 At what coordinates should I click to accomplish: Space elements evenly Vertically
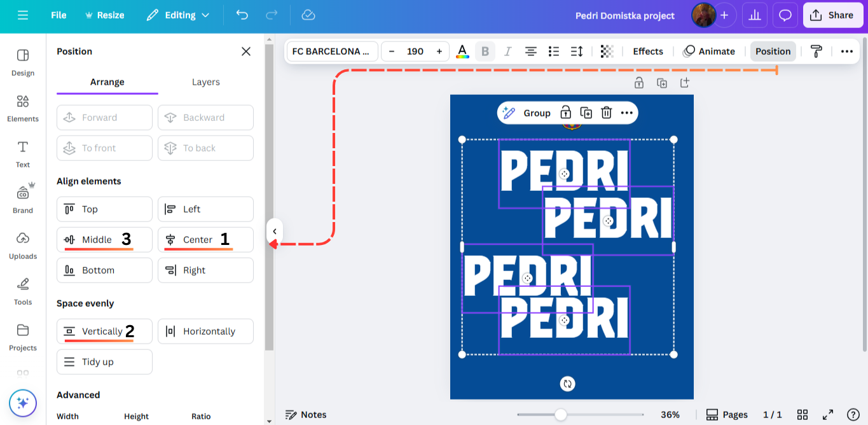tap(104, 331)
